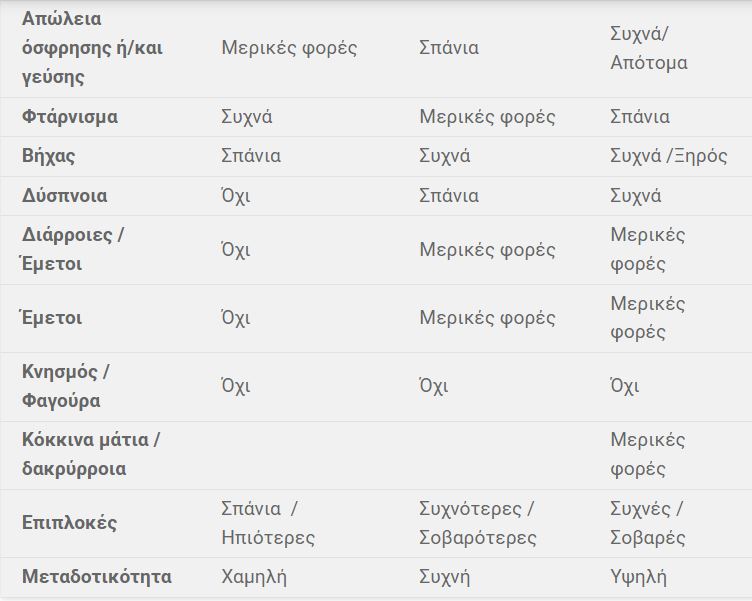Click the "Συχνές / Σοβαρές" cell

click(647, 523)
